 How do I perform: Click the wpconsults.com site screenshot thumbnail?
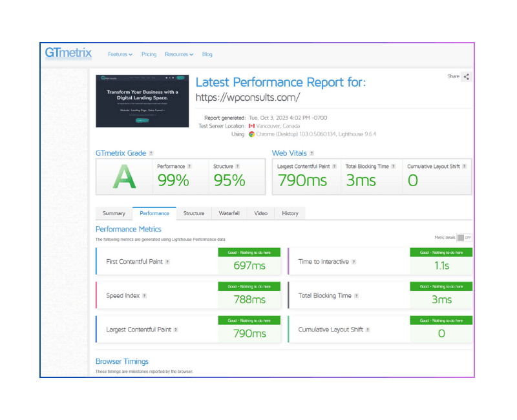pos(142,101)
